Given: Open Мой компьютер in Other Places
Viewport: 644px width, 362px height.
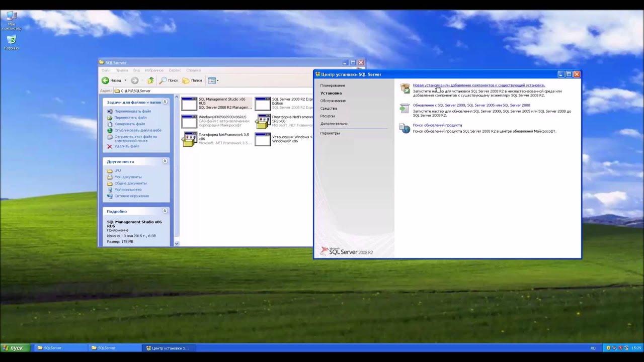Looking at the screenshot, I should (x=128, y=190).
